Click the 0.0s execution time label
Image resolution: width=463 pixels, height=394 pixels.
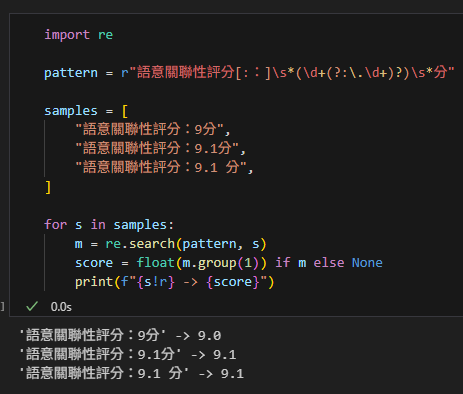61,307
